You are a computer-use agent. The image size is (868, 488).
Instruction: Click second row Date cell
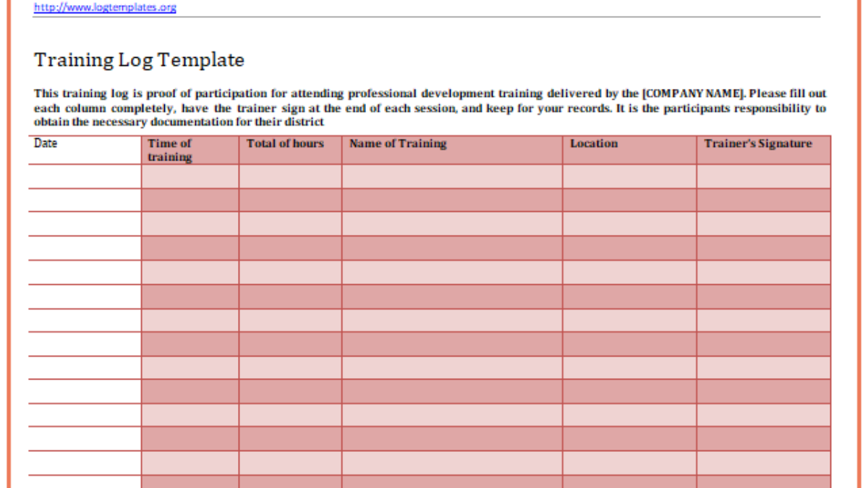click(85, 200)
